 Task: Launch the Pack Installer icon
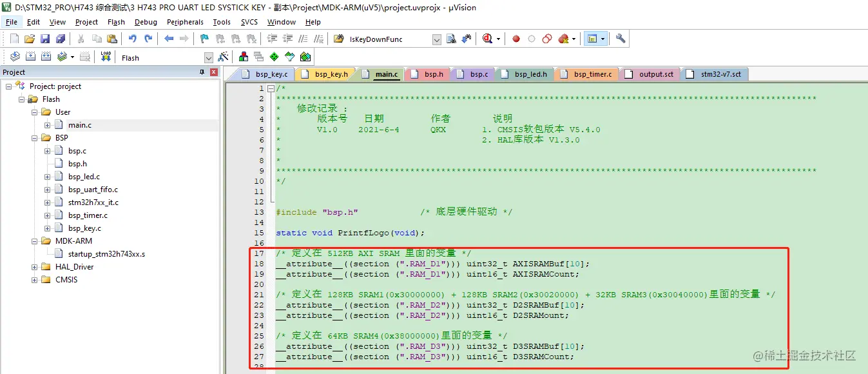click(305, 57)
